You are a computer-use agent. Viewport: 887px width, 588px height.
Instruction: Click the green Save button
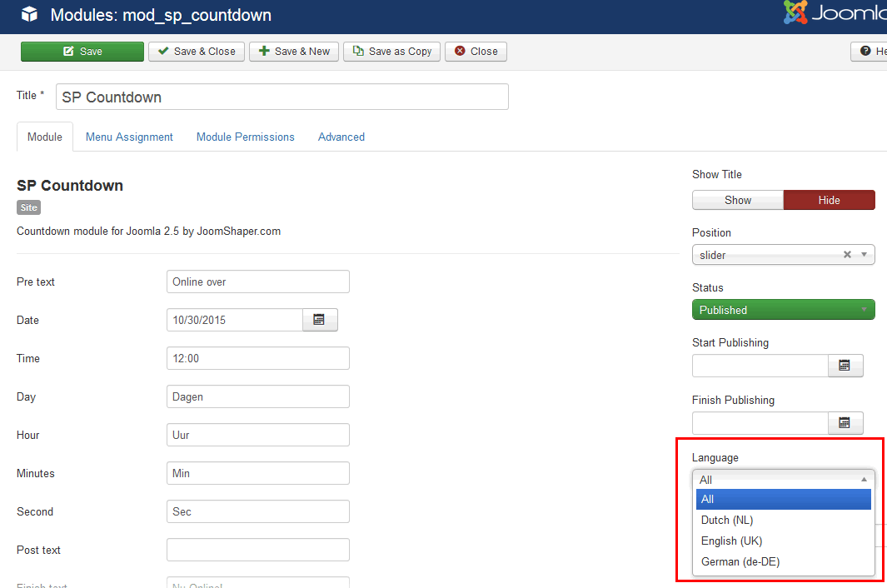[x=82, y=52]
